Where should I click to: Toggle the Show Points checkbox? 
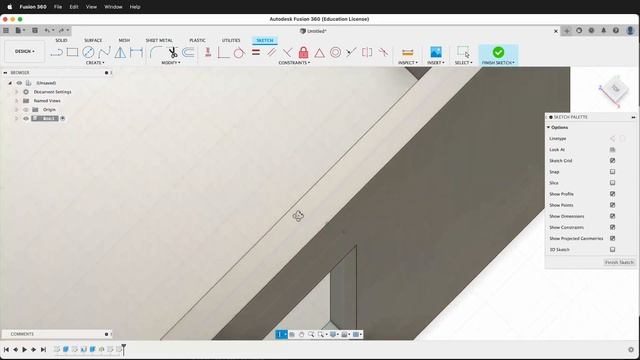(612, 205)
